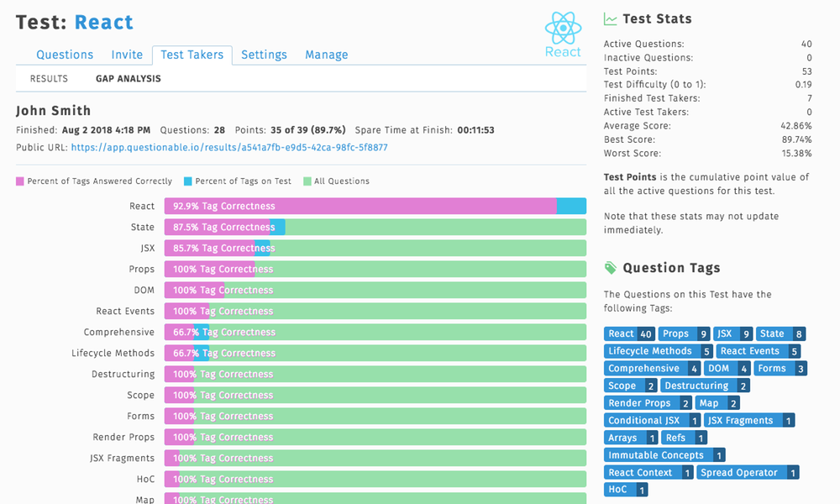Open the Settings tab
The height and width of the screenshot is (504, 840).
264,55
